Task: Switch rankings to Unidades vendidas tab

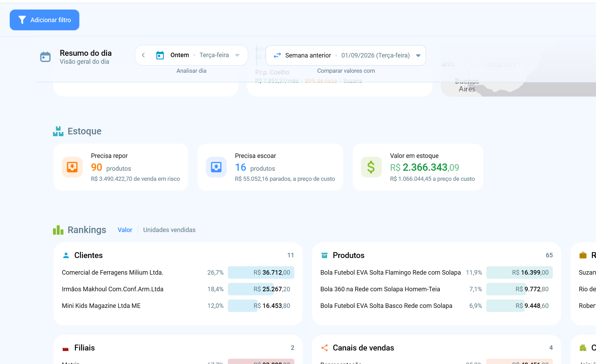Action: pyautogui.click(x=169, y=230)
